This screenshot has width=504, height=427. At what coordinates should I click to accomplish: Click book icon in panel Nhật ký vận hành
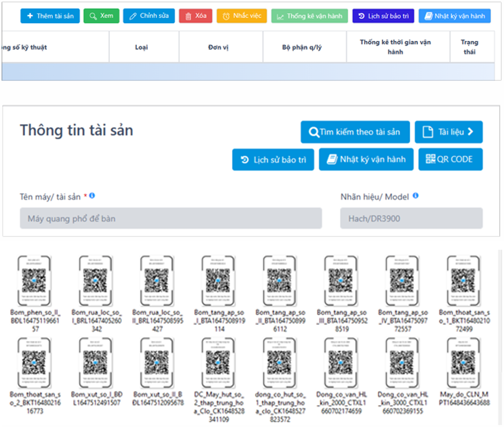(332, 160)
